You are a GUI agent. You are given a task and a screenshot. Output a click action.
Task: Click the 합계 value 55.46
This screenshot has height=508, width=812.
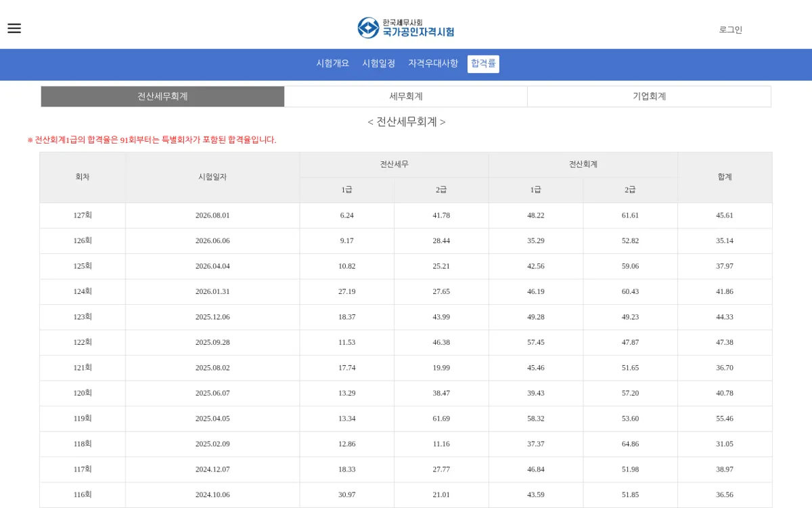(x=725, y=419)
